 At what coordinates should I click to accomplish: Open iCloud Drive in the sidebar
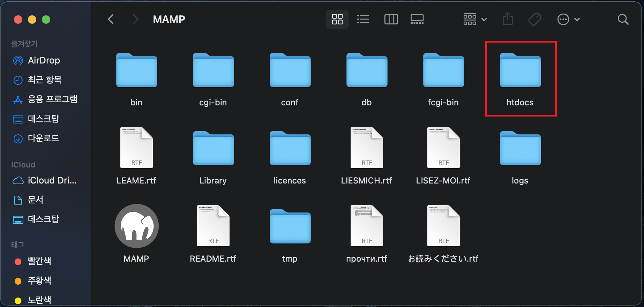pyautogui.click(x=45, y=180)
